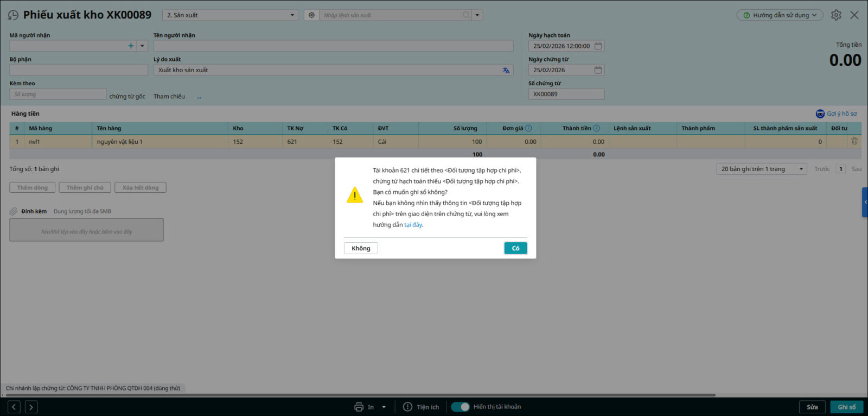Click Gợi ý hồ sơ suggestion link
868x416 pixels.
point(837,114)
